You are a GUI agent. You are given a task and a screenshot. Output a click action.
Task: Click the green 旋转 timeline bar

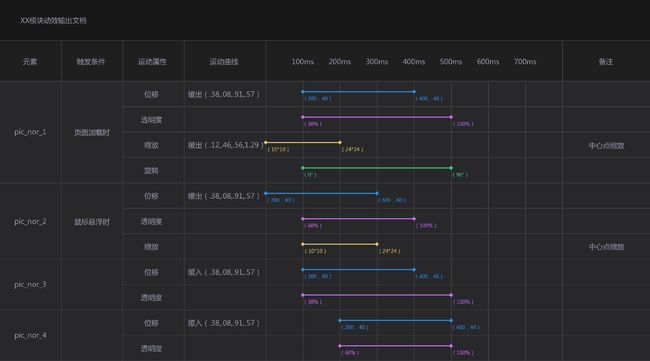[377, 168]
